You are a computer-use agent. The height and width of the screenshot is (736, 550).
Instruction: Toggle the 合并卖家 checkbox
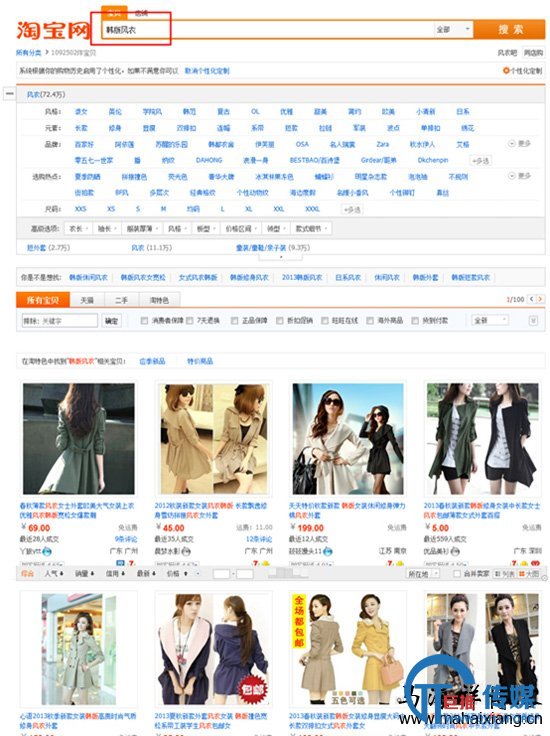[x=457, y=574]
